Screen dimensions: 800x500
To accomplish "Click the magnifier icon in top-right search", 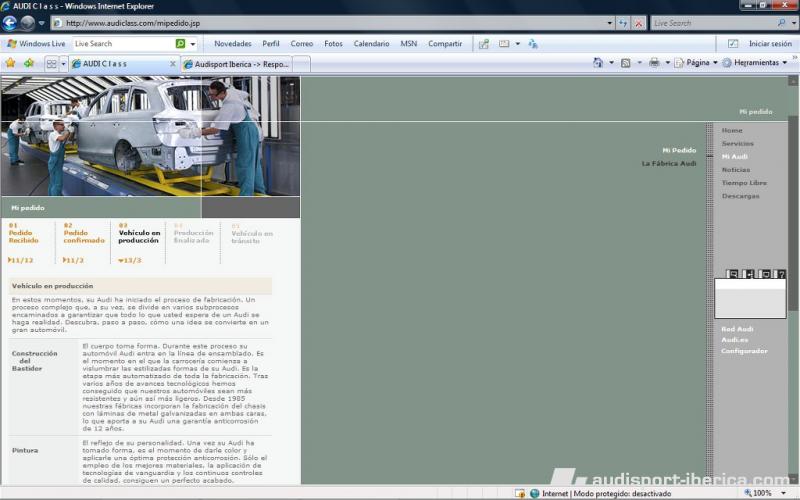I will (x=781, y=23).
